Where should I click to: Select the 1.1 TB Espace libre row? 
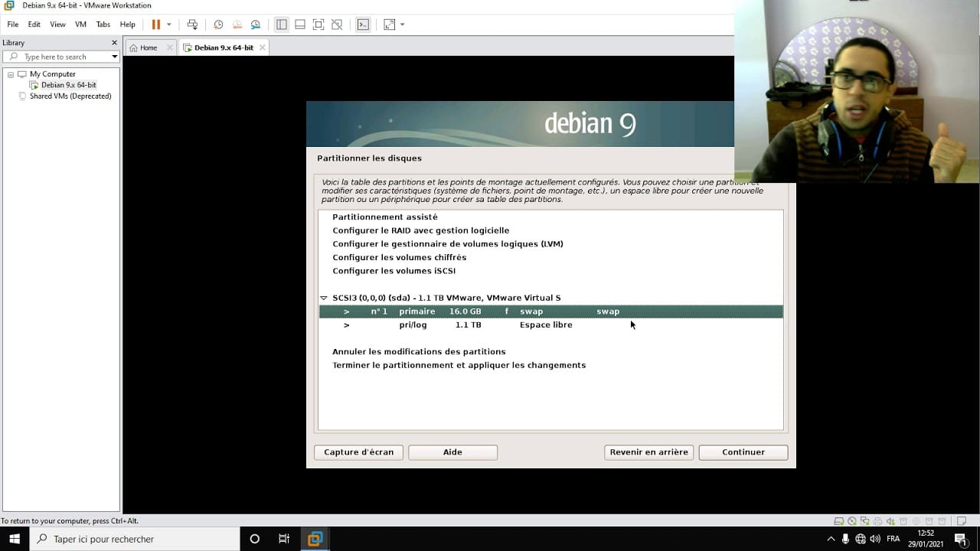coord(550,324)
